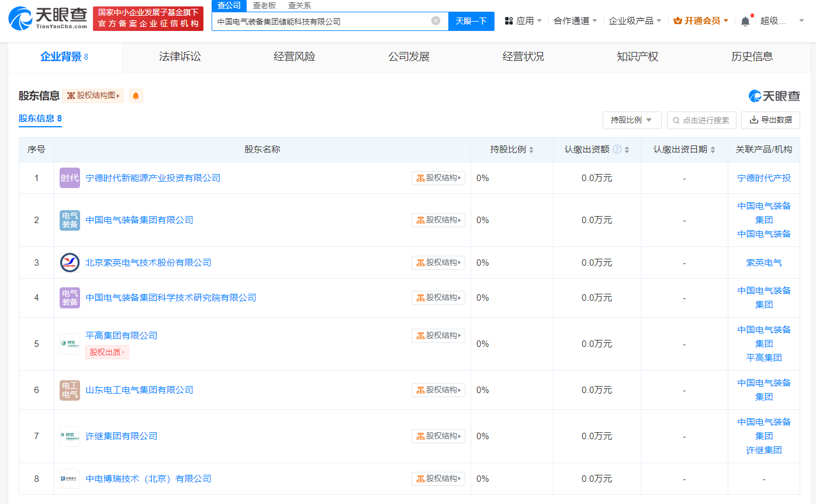The image size is (816, 504).
Task: Clear search text with the X icon
Action: pos(435,21)
